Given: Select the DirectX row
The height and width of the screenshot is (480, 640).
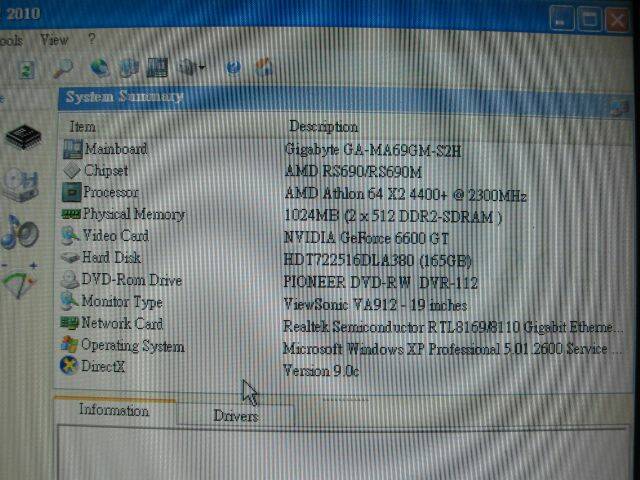Looking at the screenshot, I should pos(345,369).
